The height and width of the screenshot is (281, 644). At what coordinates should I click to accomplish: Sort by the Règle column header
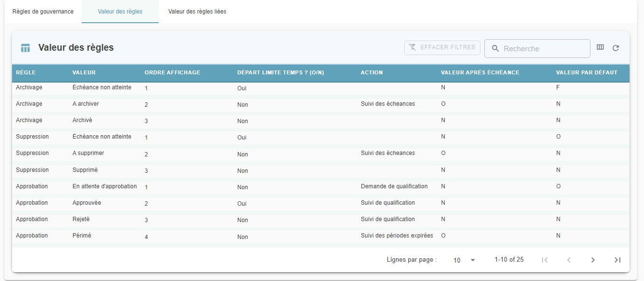click(x=26, y=72)
